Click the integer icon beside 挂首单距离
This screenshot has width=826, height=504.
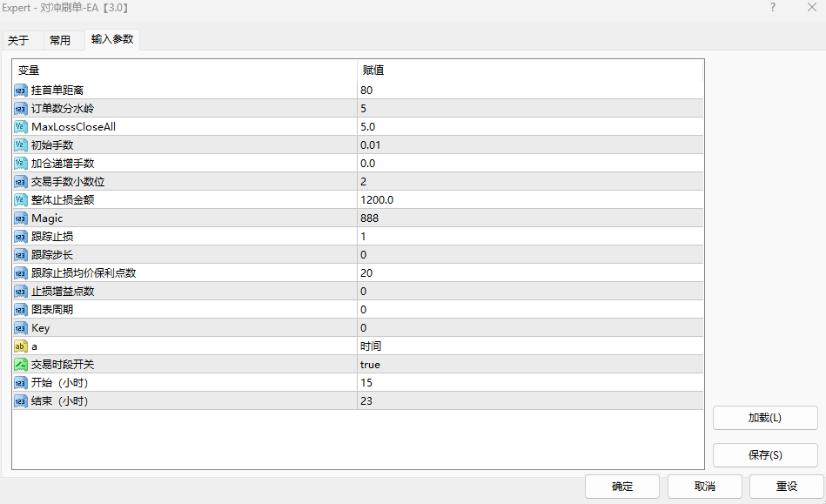coord(21,91)
